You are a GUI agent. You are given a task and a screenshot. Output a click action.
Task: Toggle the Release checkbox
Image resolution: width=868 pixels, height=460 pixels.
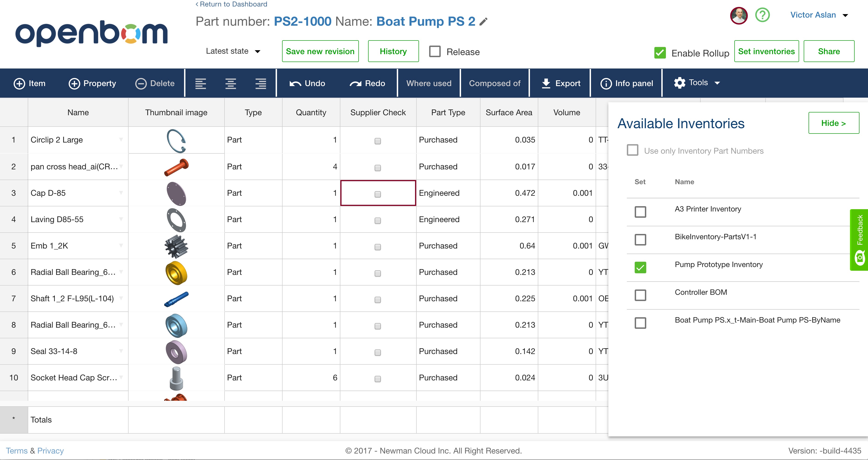[x=435, y=52]
